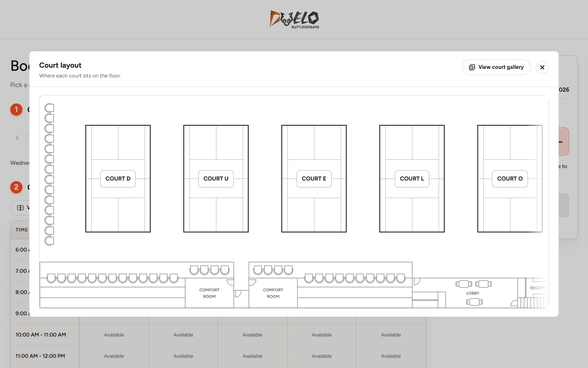Choose first Available cell at 10:00 AM
Viewport: 588px width, 368px height.
pos(114,335)
